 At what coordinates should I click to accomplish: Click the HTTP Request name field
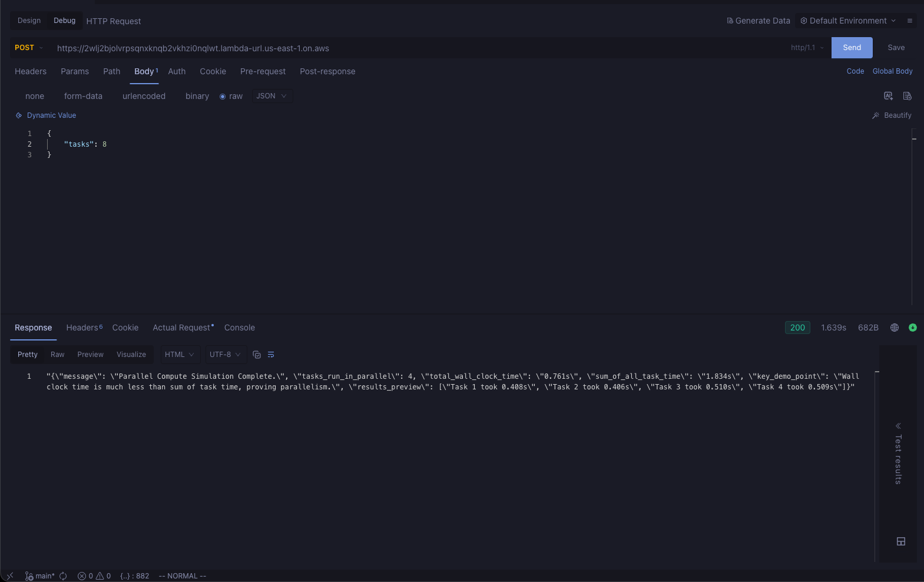114,21
